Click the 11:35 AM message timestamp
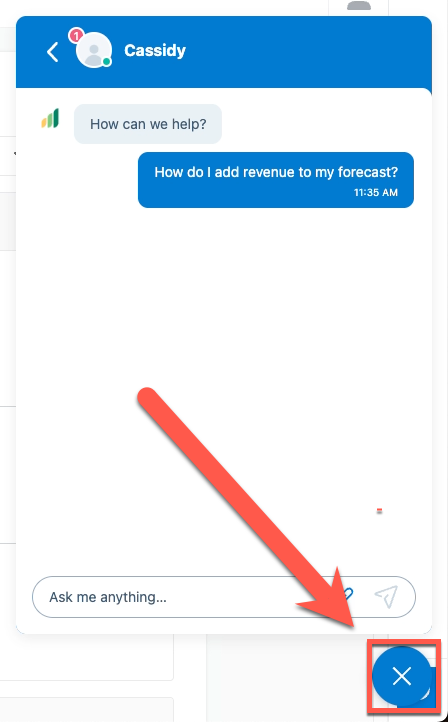The image size is (448, 722). coord(376,192)
